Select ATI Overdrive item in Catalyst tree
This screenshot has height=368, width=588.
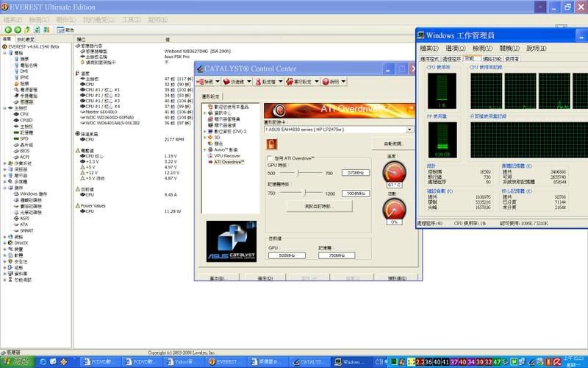click(229, 162)
